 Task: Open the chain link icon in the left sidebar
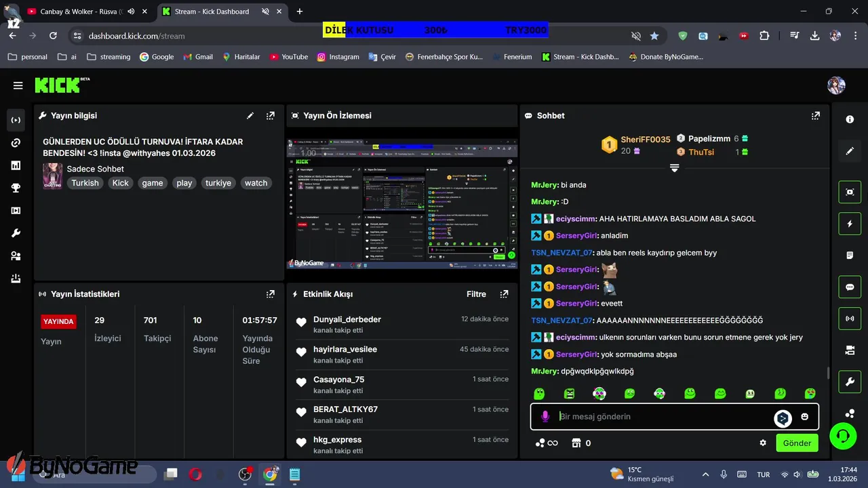point(16,143)
